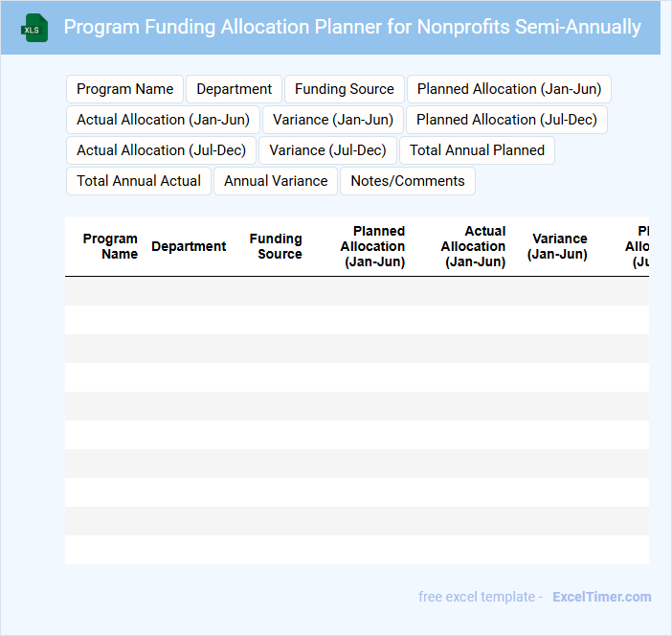Select Planned Allocation (Jul-Dec) tag
The width and height of the screenshot is (672, 636).
pos(506,120)
